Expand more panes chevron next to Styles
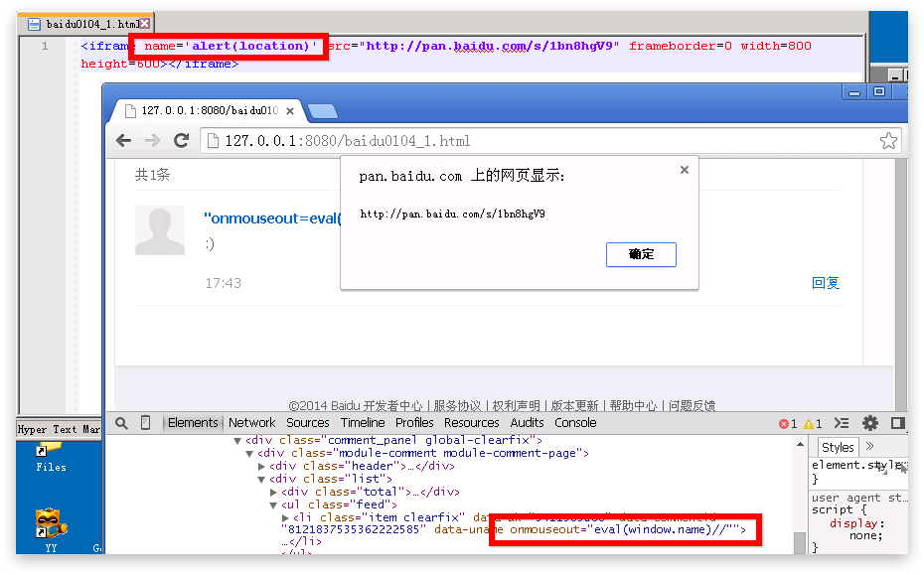Image resolution: width=924 pixels, height=575 pixels. point(869,446)
